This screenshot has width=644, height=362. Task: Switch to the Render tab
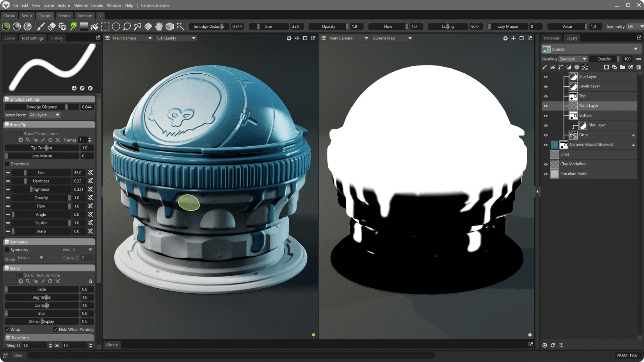click(64, 16)
